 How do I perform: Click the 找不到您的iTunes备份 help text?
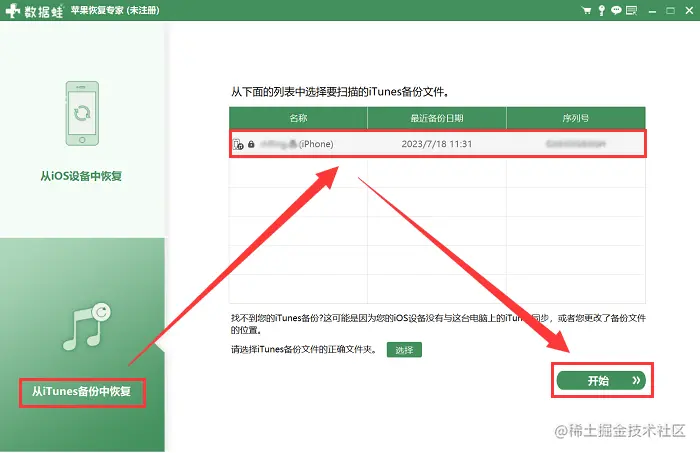tap(438, 324)
